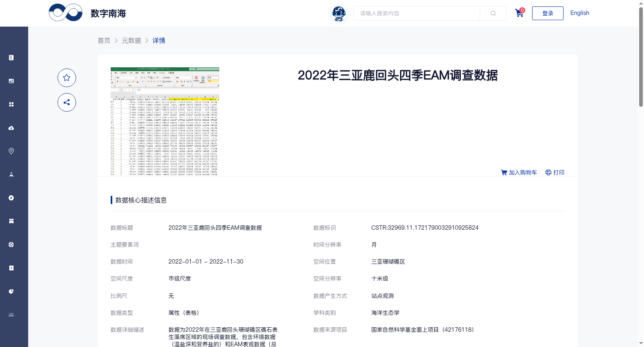Click the 登录 login button
644x347 pixels.
[x=548, y=13]
